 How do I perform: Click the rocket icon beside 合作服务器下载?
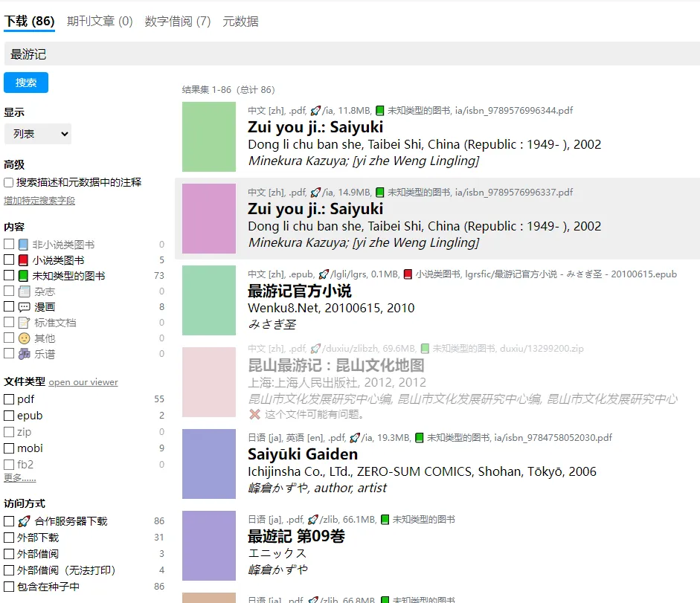24,521
